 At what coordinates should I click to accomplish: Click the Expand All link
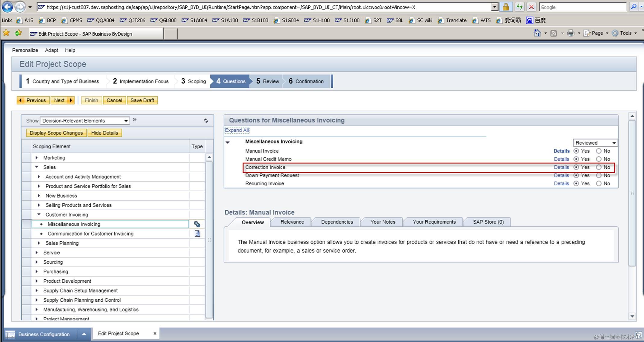tap(237, 130)
